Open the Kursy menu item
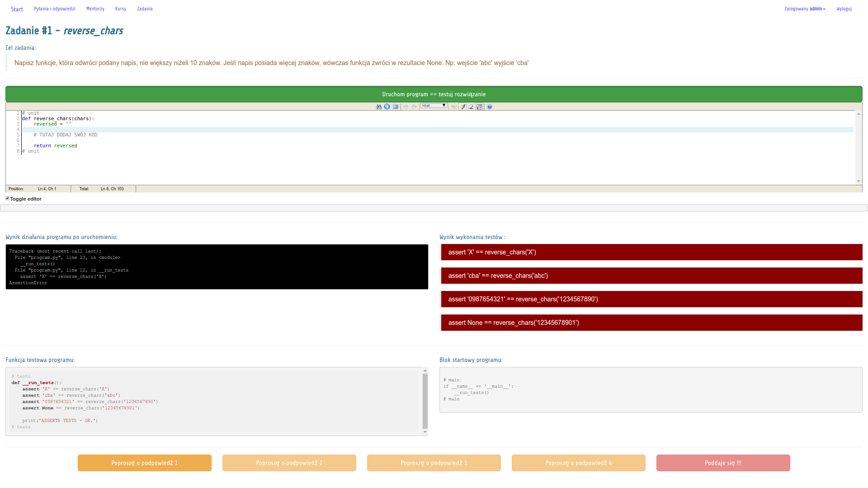This screenshot has width=868, height=488. pyautogui.click(x=121, y=9)
